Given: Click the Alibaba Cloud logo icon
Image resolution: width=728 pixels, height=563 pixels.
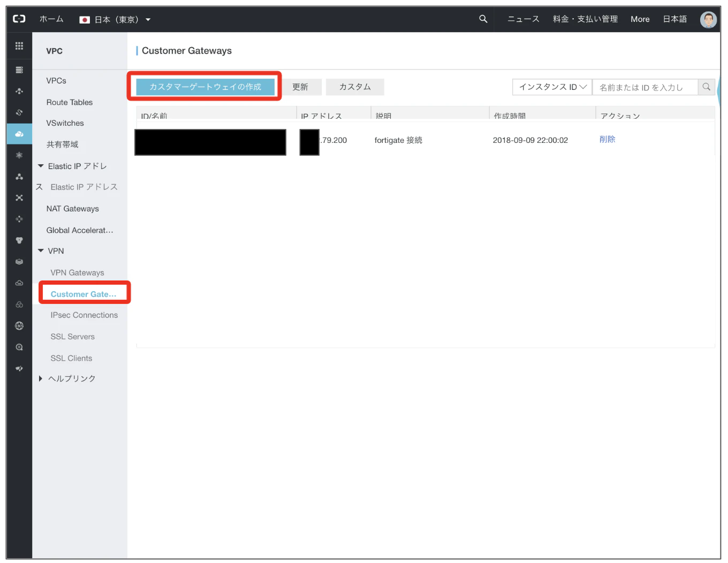Looking at the screenshot, I should click(19, 19).
